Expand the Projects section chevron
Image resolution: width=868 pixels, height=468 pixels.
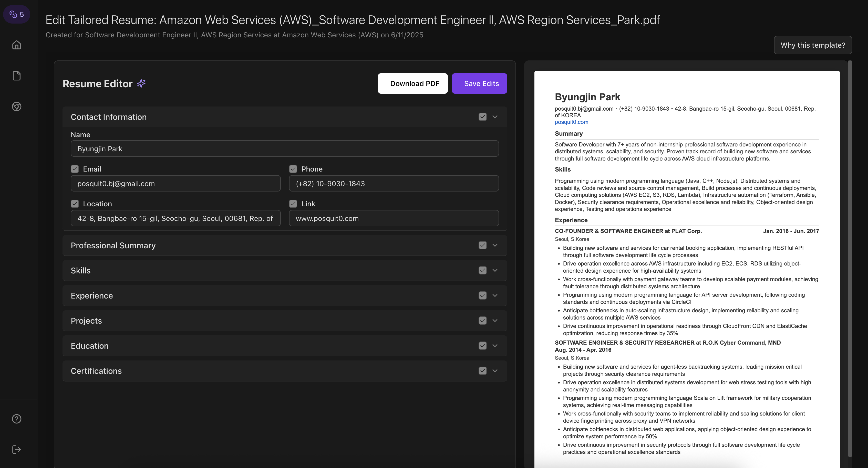[x=495, y=321]
